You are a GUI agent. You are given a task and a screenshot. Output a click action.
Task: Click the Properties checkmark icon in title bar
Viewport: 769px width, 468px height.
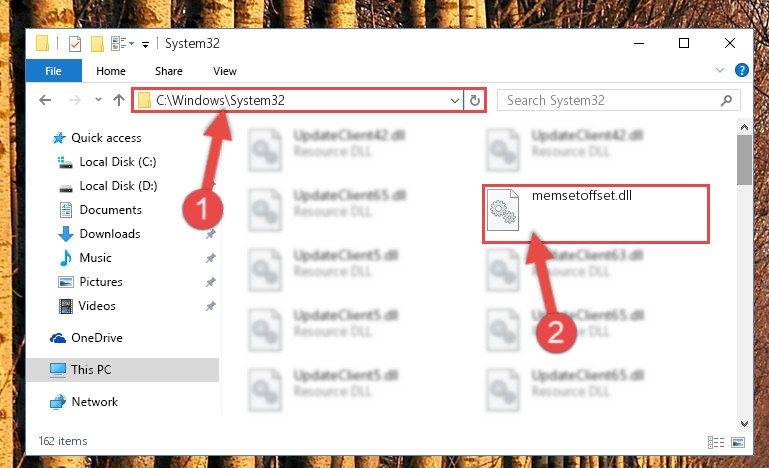pos(75,44)
